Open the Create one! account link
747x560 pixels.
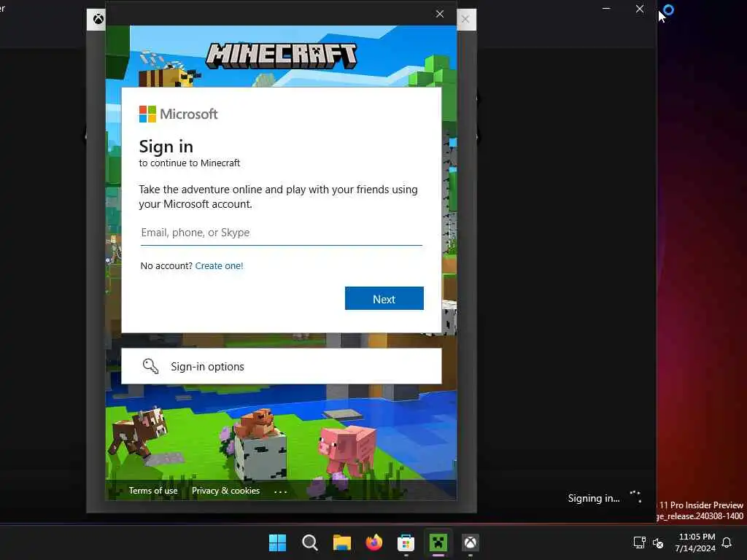point(219,265)
